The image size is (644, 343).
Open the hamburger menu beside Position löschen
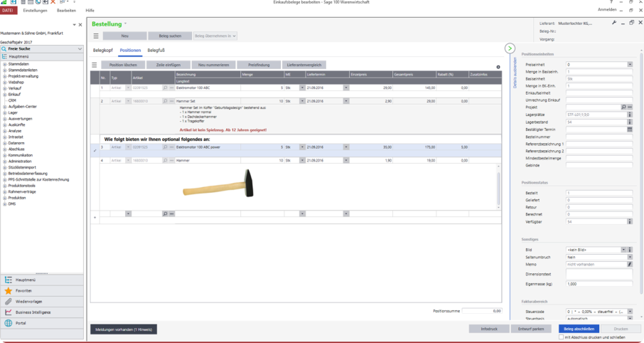pos(95,65)
